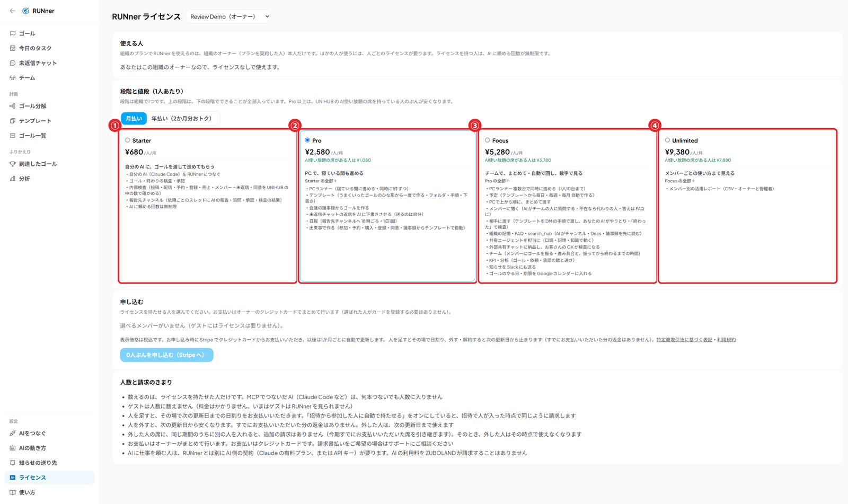This screenshot has width=848, height=504.
Task: Open 未返信チャット in the sidebar
Action: click(49, 63)
